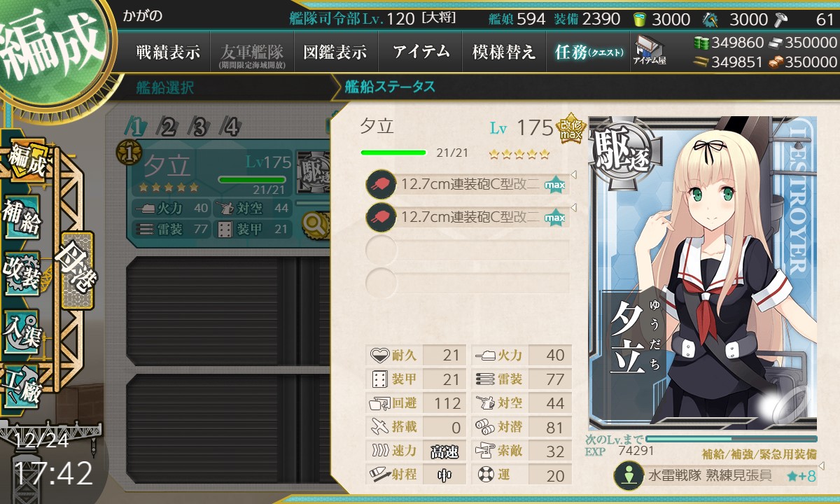The width and height of the screenshot is (840, 504).
Task: Select fleet number 2 tab
Action: (168, 127)
